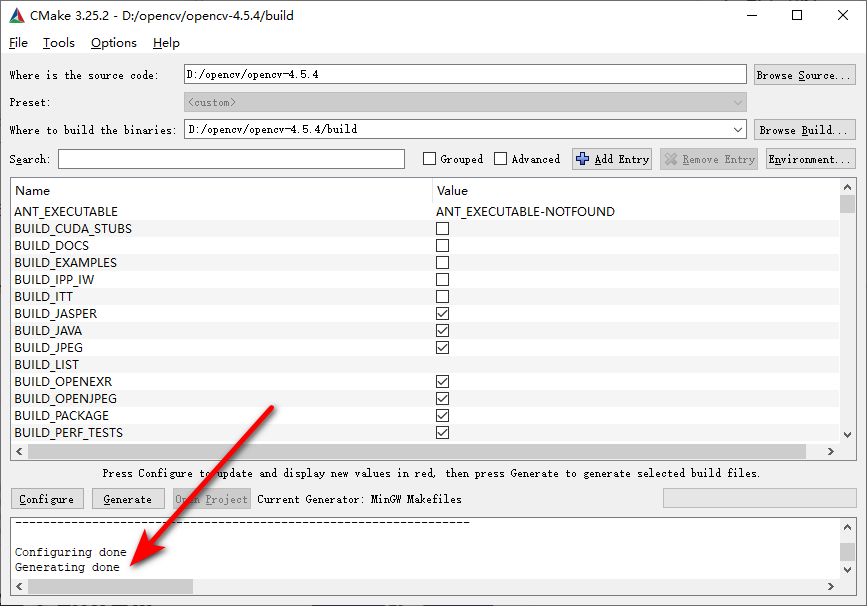Image resolution: width=867 pixels, height=606 pixels.
Task: Click the Generate button
Action: point(128,499)
